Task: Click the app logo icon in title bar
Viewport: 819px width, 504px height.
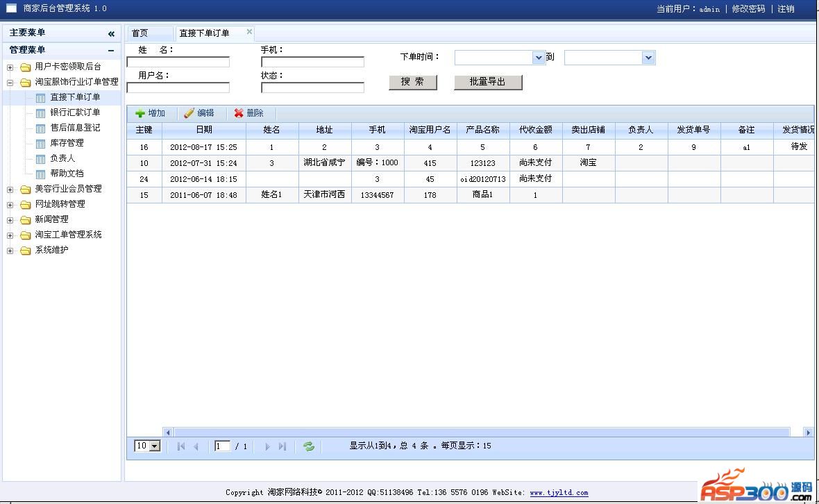Action: tap(11, 8)
